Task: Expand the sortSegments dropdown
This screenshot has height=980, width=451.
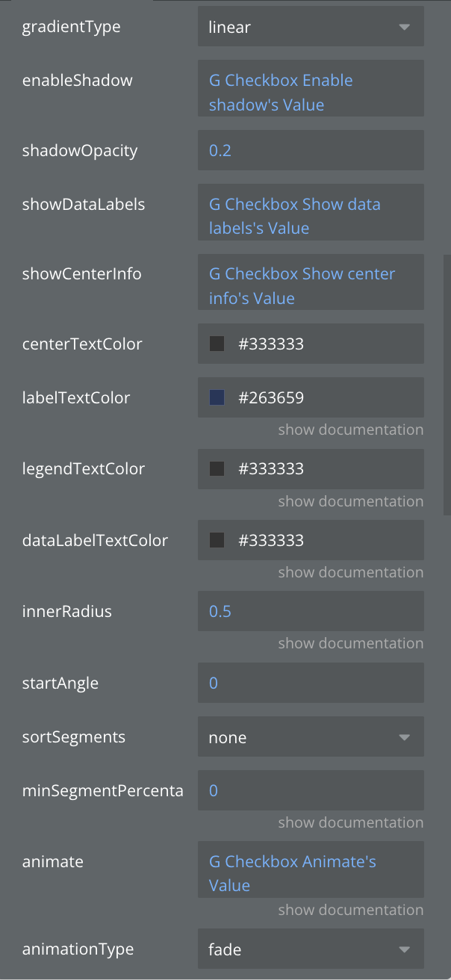Action: click(x=311, y=737)
